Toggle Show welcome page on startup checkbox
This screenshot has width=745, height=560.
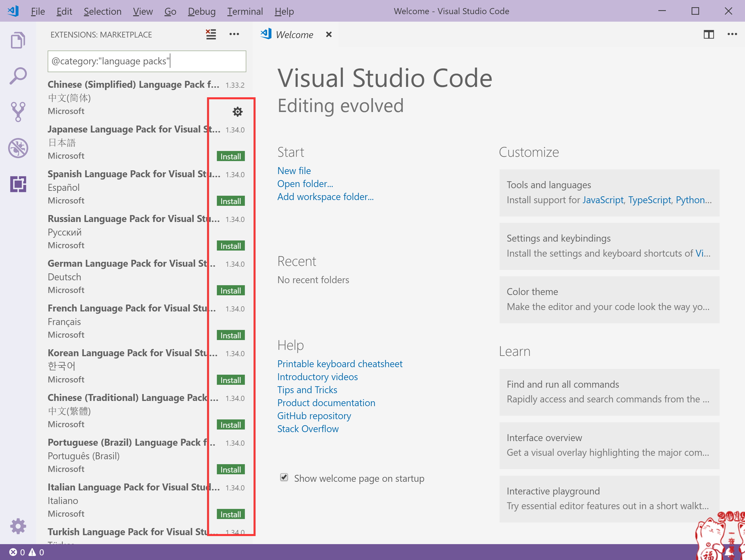click(x=284, y=477)
